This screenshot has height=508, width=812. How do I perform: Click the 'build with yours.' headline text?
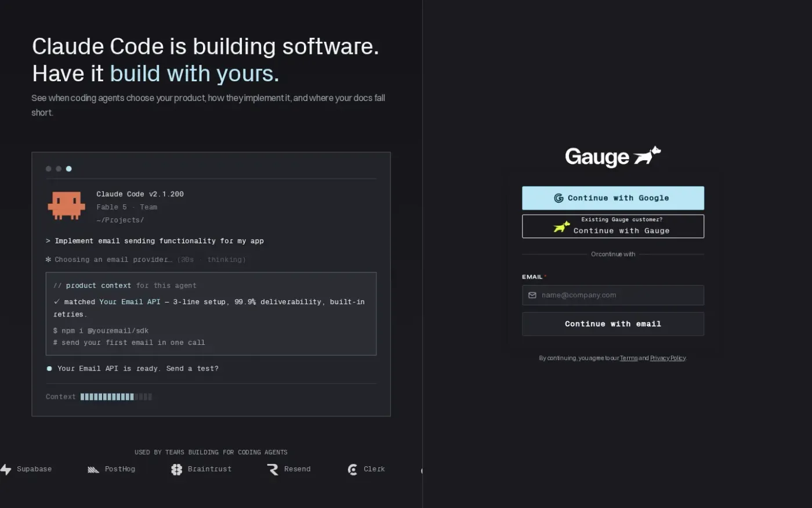[195, 74]
